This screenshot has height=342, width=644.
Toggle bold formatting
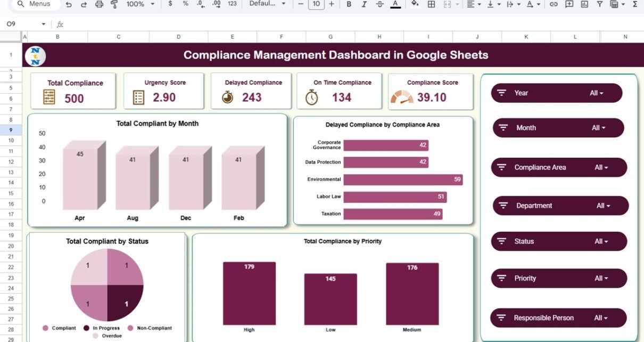(x=349, y=4)
